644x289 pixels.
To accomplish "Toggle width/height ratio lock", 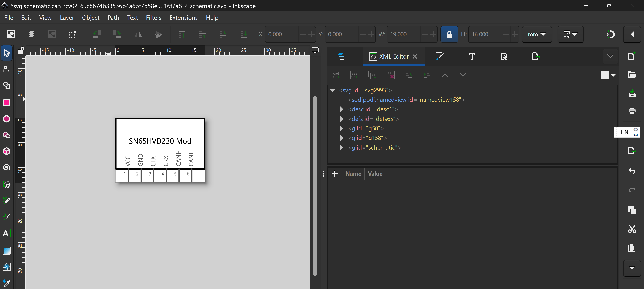I will (449, 35).
